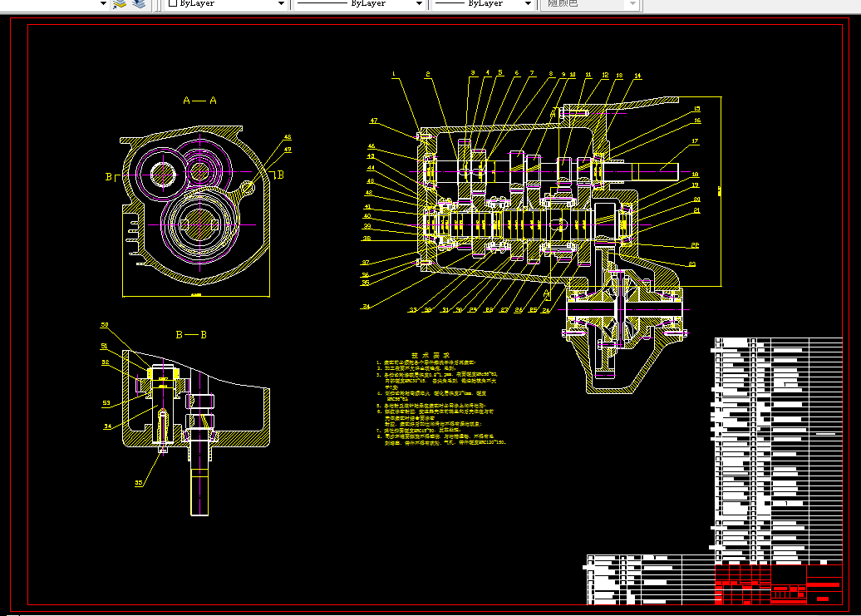861x616 pixels.
Task: Select part balloon number 16
Action: [696, 121]
